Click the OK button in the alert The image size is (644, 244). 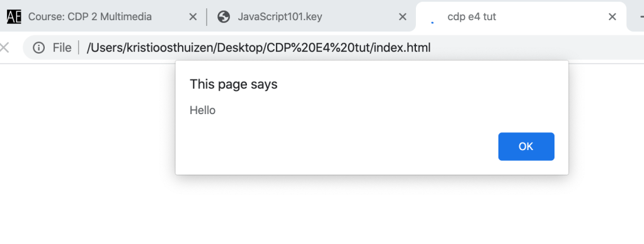tap(526, 146)
